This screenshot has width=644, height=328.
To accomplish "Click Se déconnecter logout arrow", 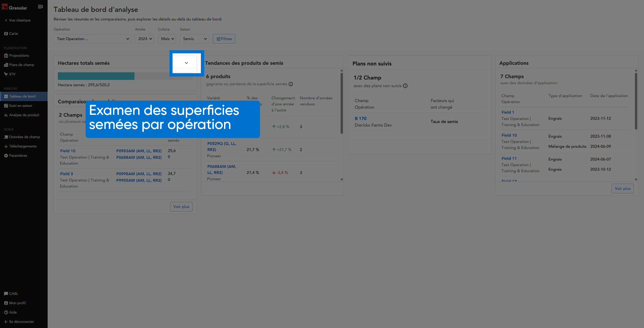I will coord(6,322).
